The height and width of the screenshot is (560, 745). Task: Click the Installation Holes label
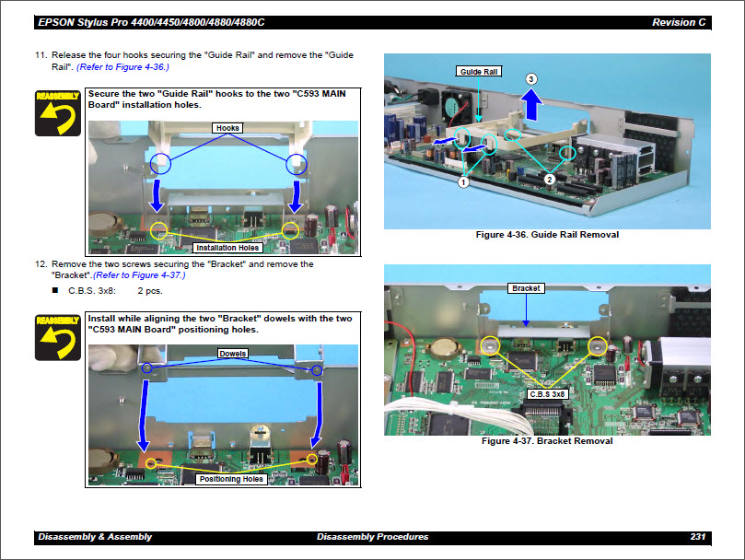(x=228, y=248)
